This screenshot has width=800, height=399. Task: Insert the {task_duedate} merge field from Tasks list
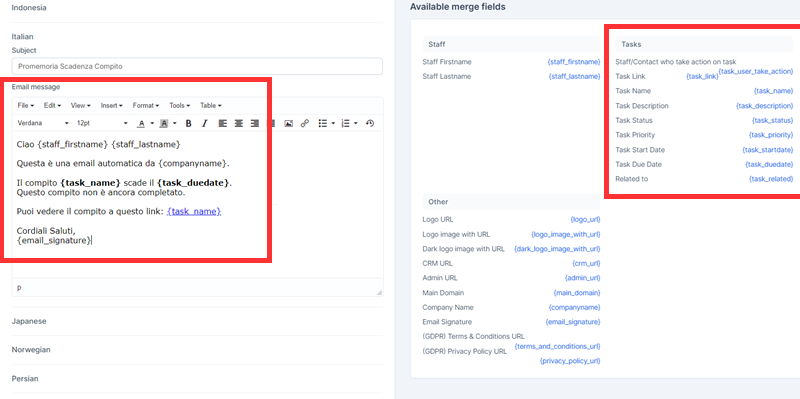[769, 164]
